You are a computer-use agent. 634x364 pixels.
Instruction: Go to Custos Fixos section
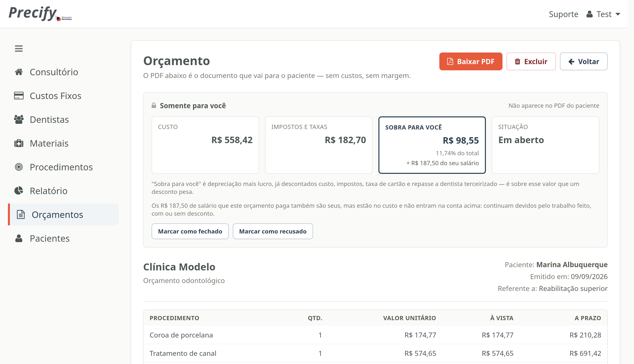(63, 96)
